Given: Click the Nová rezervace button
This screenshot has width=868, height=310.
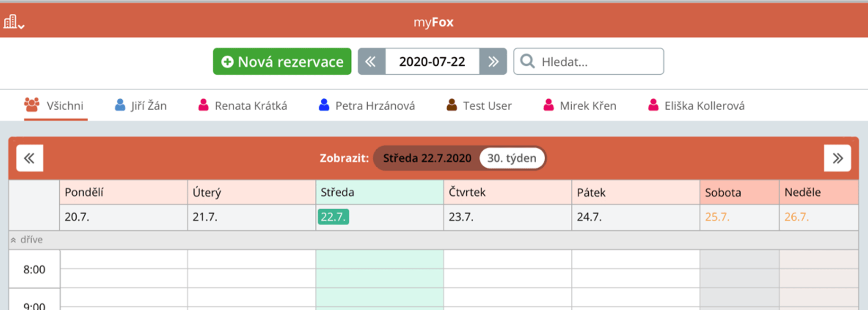Looking at the screenshot, I should tap(282, 61).
